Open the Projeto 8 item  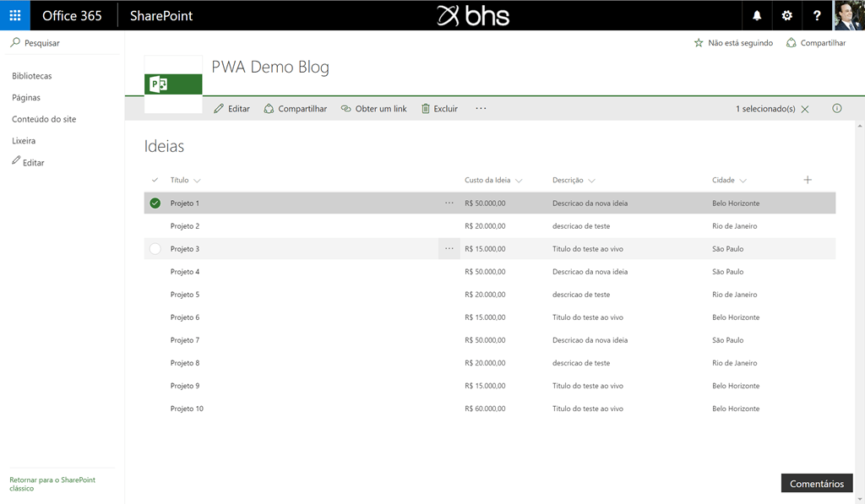point(185,363)
